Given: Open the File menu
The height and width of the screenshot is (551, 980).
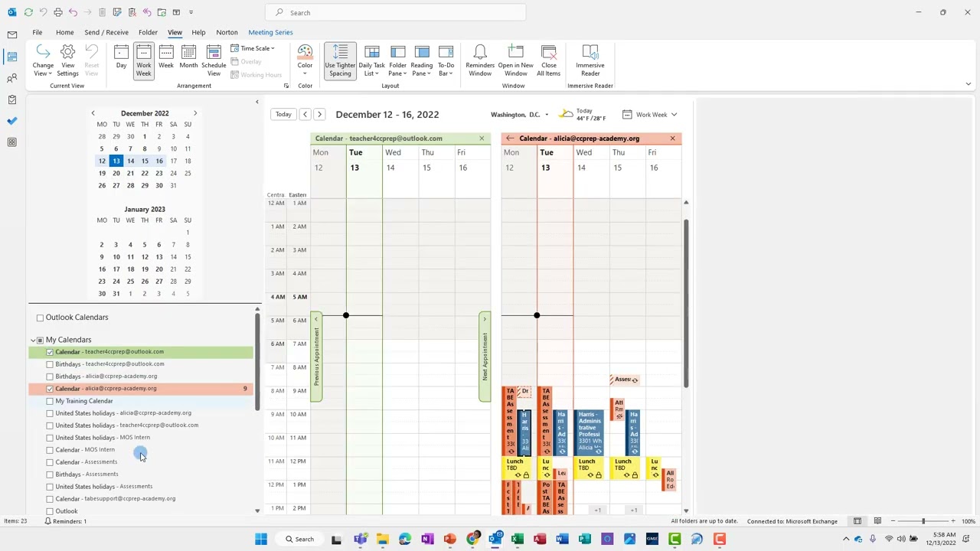Looking at the screenshot, I should (x=37, y=32).
